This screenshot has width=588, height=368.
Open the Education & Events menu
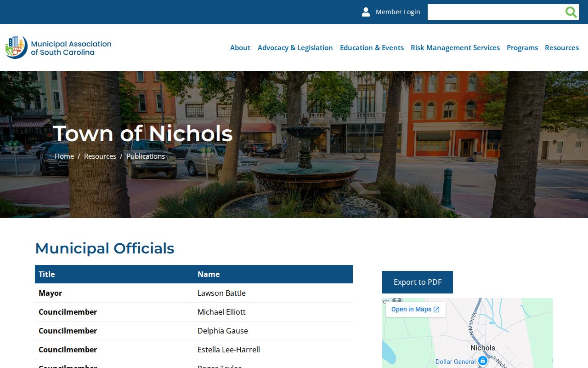[x=372, y=47]
